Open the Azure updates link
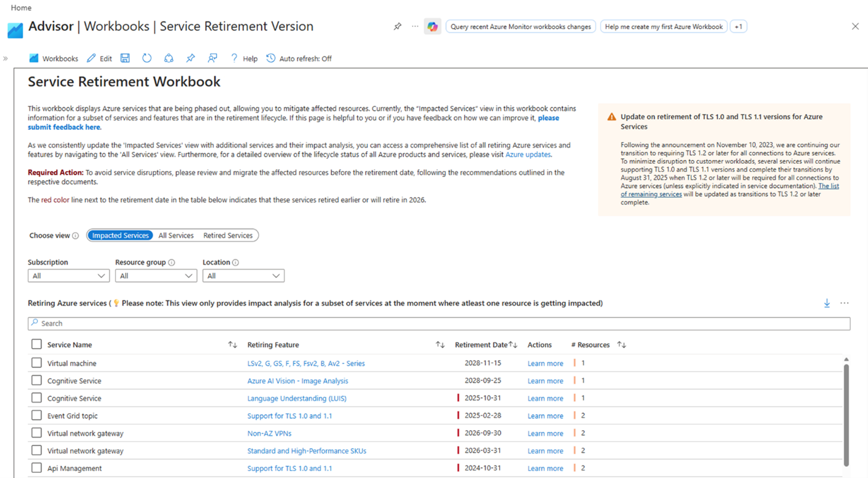The height and width of the screenshot is (478, 868). 528,155
